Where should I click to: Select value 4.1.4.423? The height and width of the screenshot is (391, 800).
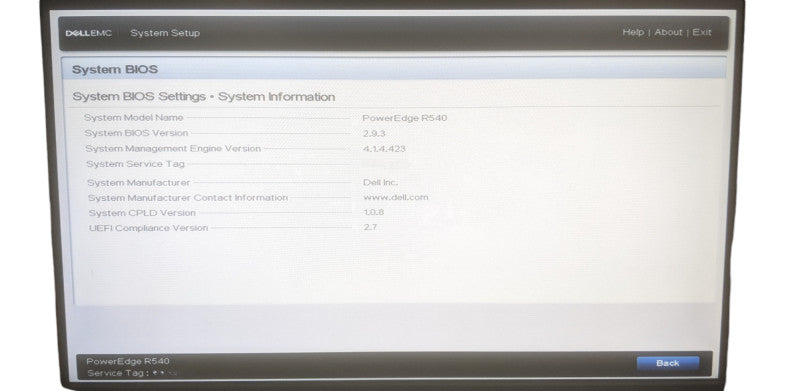(x=385, y=149)
